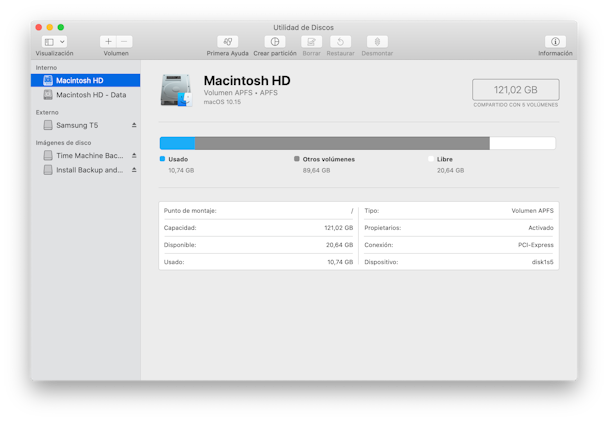608x421 pixels.
Task: Select Macintosh HD - Data volume
Action: [86, 95]
